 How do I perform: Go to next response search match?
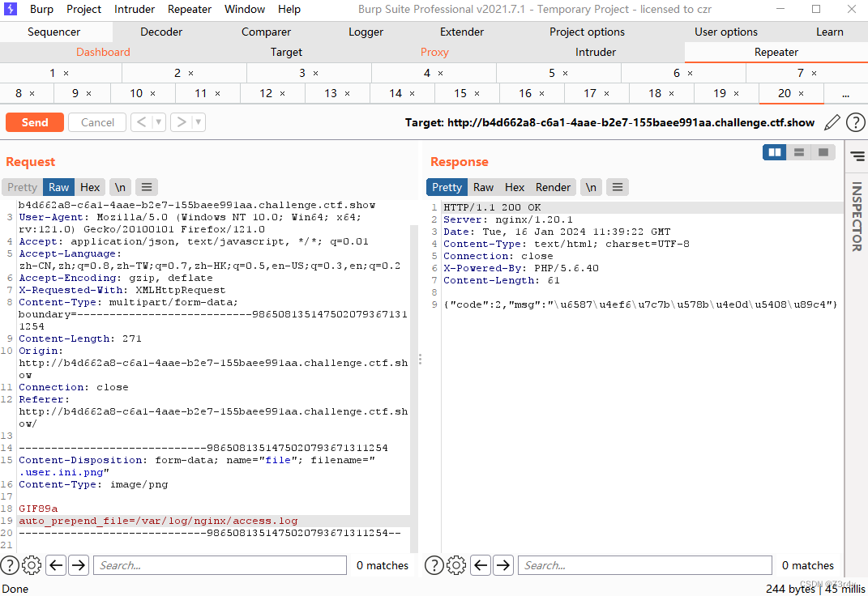click(x=503, y=565)
